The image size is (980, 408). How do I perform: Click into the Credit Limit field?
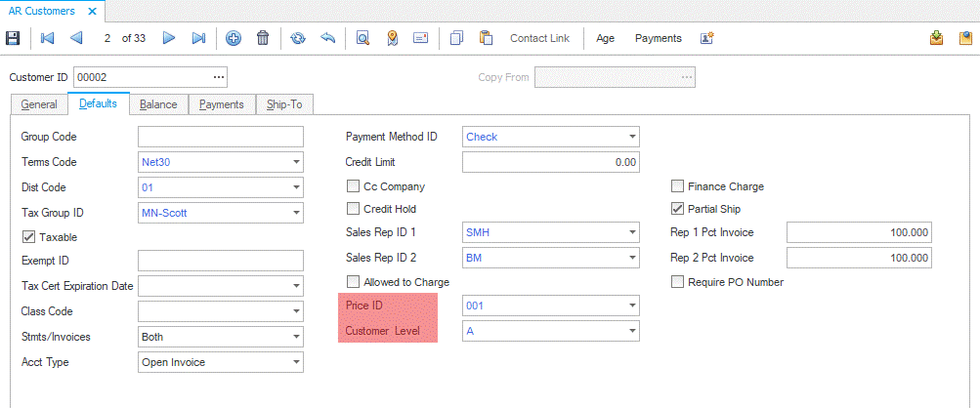pyautogui.click(x=550, y=162)
